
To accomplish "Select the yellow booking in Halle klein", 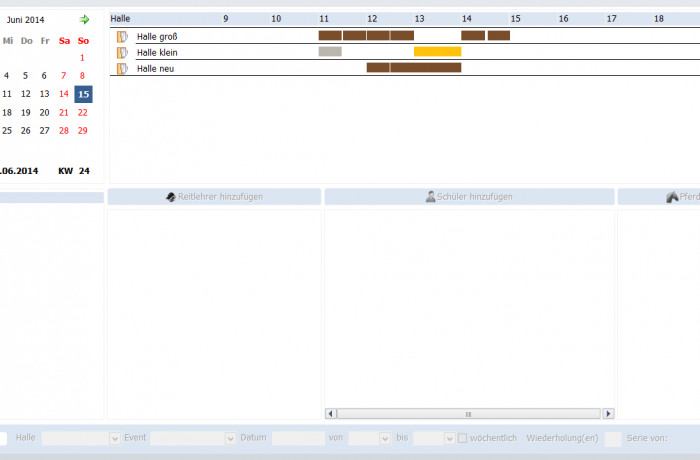I will [x=437, y=51].
